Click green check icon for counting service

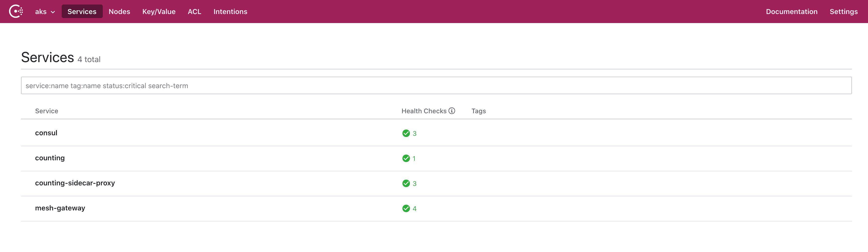click(x=406, y=158)
